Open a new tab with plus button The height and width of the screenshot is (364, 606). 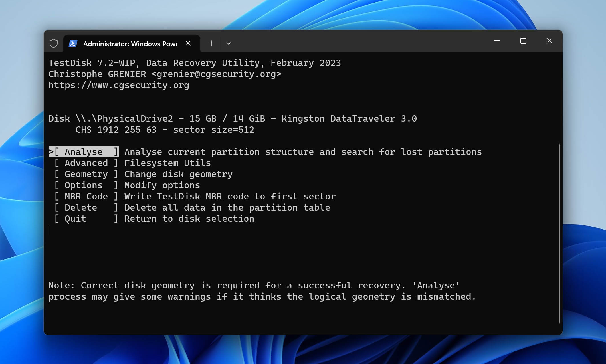211,43
